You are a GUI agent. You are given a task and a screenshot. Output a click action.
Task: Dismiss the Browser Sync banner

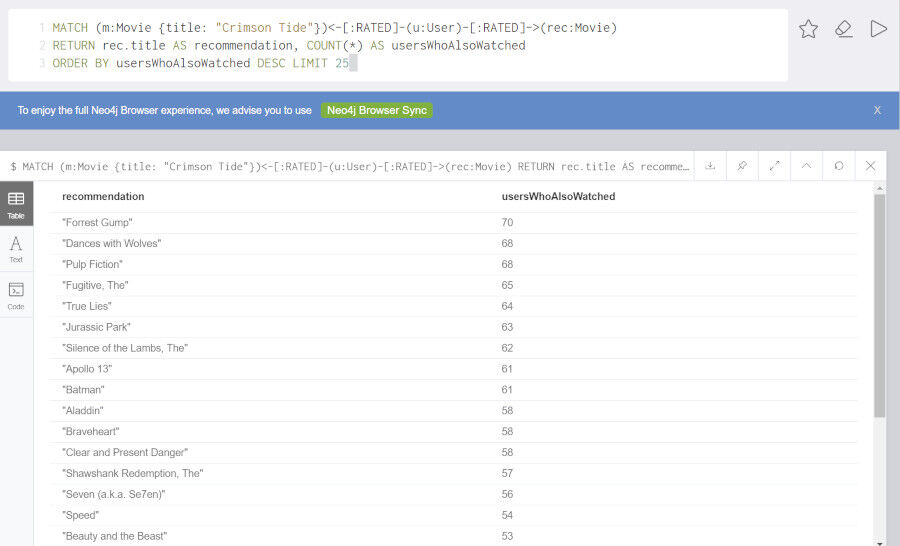pos(877,110)
